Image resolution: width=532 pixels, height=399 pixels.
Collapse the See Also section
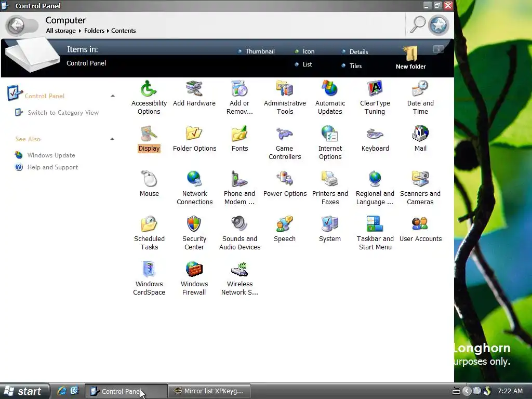[112, 139]
